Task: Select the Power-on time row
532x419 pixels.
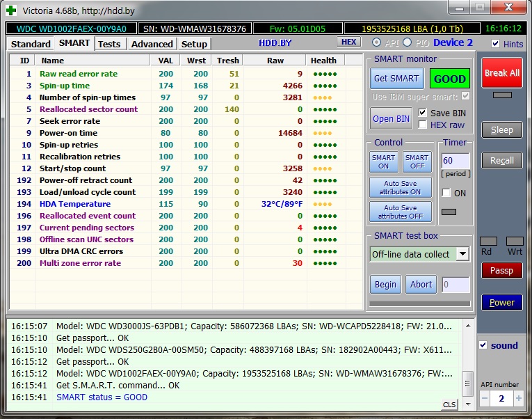Action: (186, 133)
